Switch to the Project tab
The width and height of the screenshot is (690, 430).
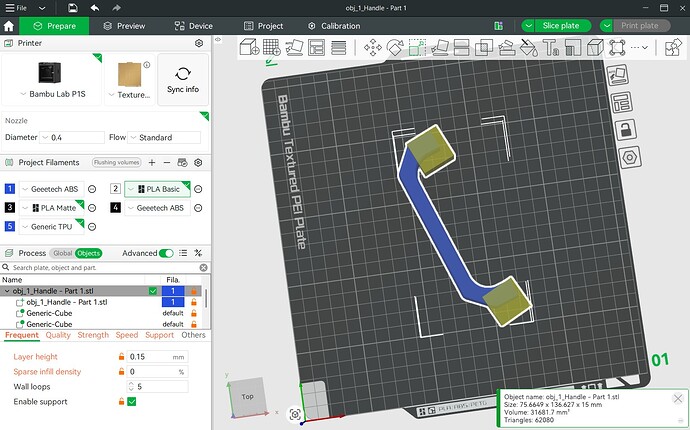click(x=263, y=26)
